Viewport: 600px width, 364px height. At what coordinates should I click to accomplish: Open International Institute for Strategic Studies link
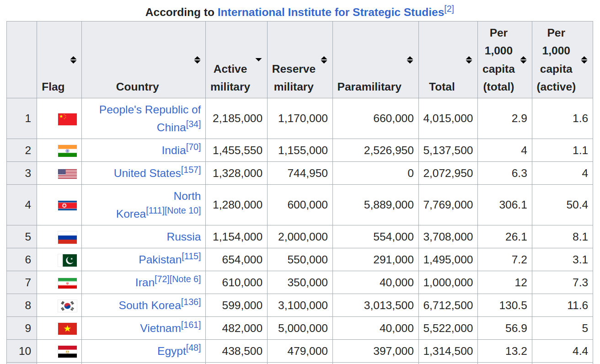click(x=331, y=12)
